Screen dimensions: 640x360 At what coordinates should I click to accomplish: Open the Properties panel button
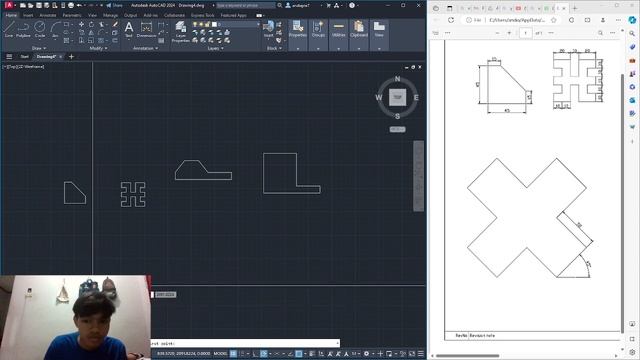(298, 29)
